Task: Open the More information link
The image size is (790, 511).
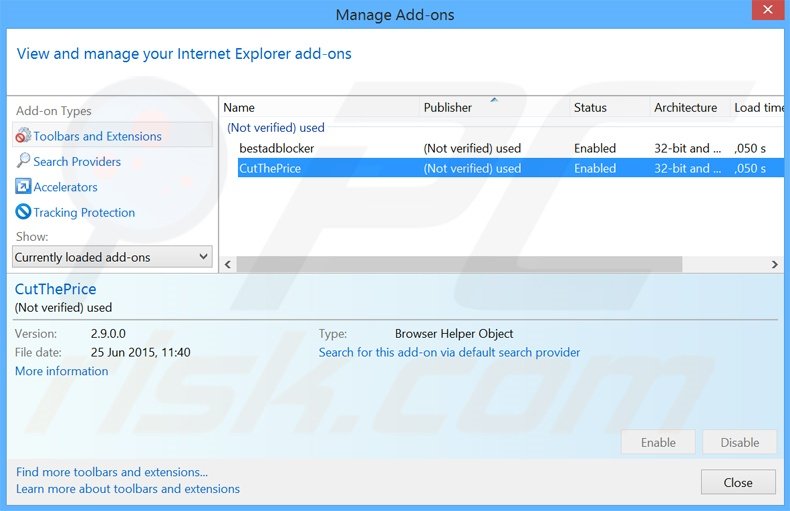Action: tap(61, 371)
